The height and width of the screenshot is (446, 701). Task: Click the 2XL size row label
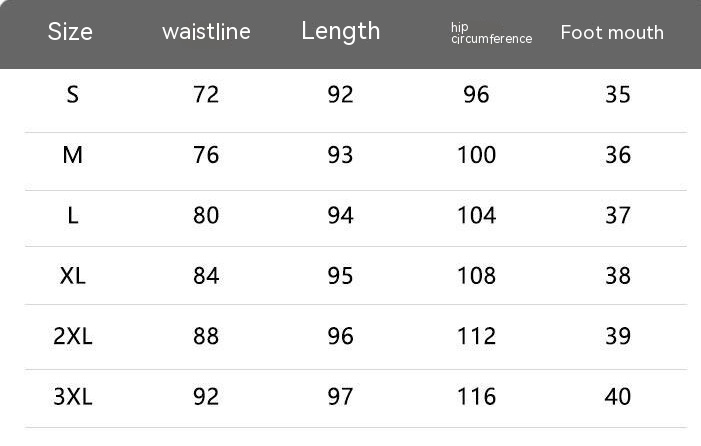[x=72, y=336]
